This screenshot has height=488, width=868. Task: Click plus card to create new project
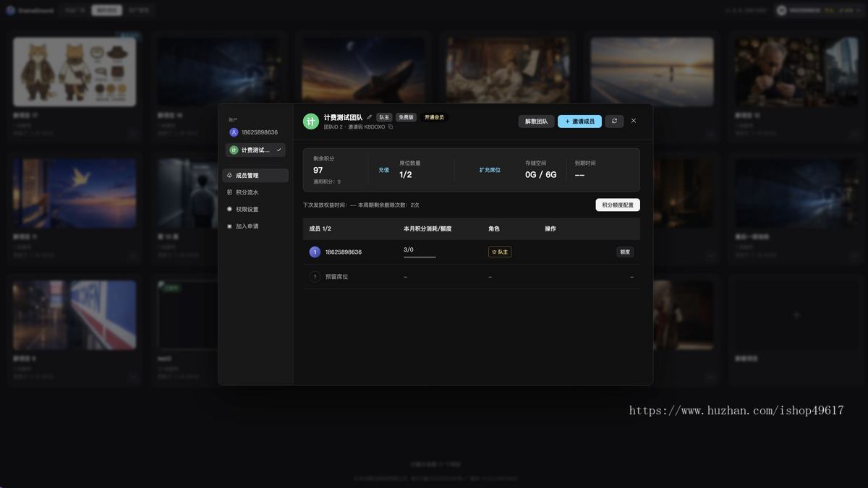[x=796, y=315]
